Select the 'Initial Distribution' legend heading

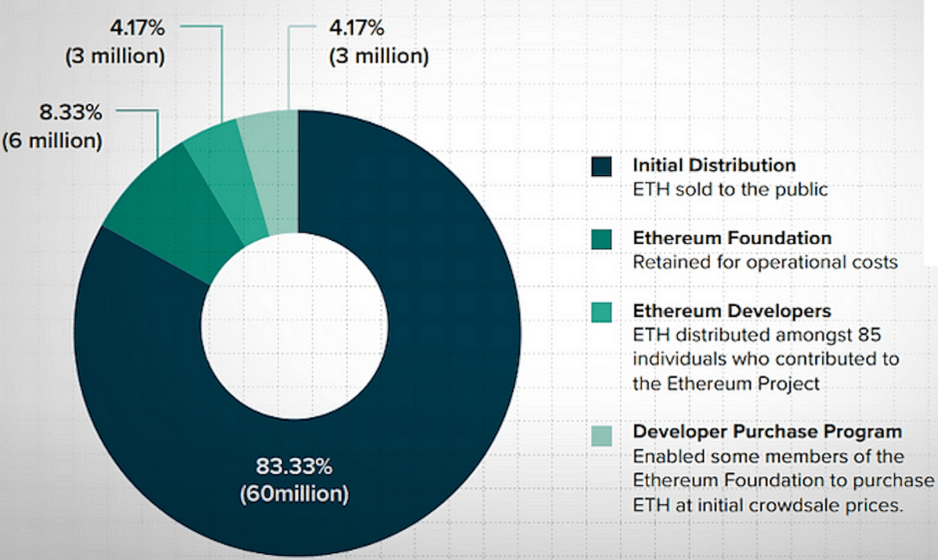pyautogui.click(x=714, y=165)
